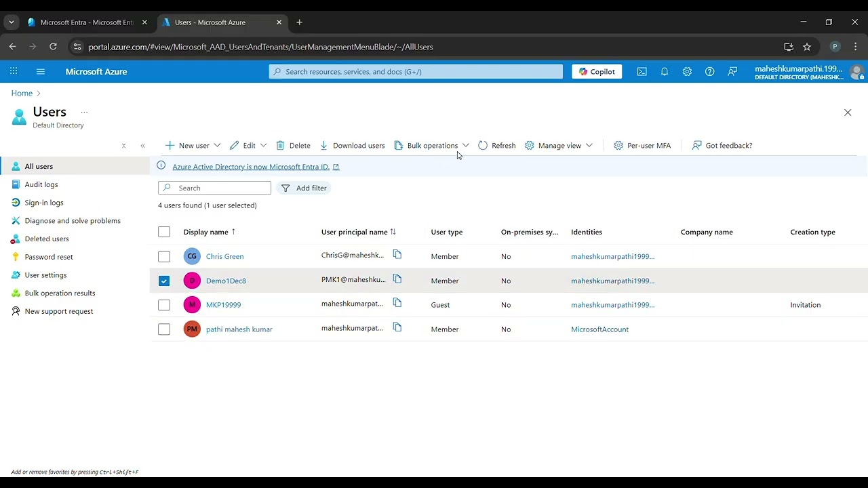Copy Demo1Dec8's user principal name
This screenshot has height=488, width=868.
pyautogui.click(x=397, y=279)
